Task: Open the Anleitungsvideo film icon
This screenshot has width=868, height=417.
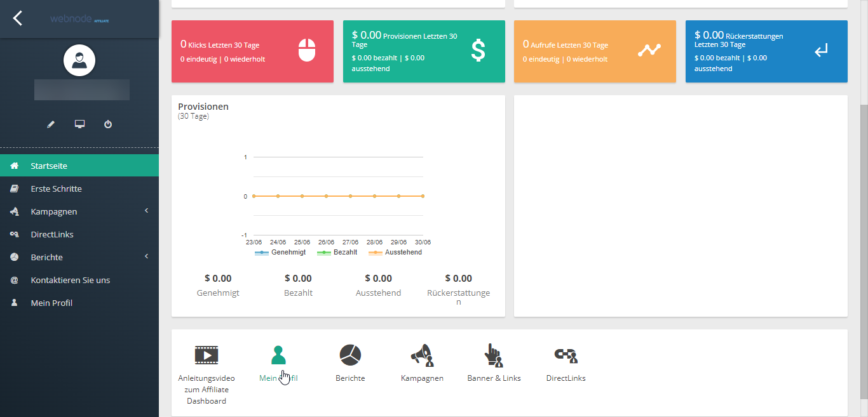Action: coord(207,355)
